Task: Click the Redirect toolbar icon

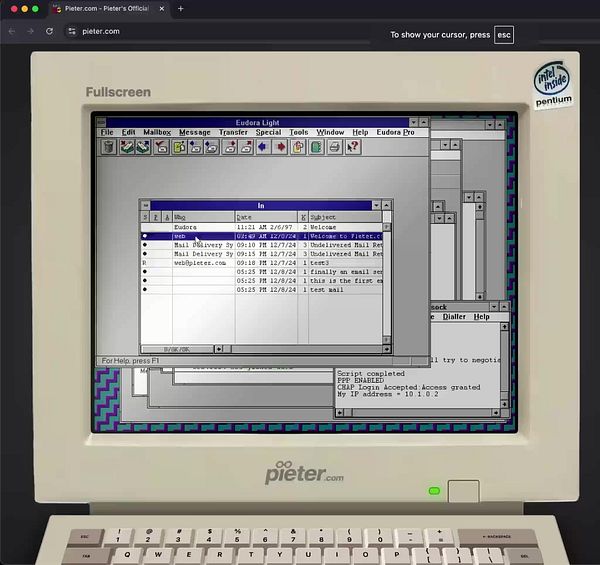Action: coord(246,147)
